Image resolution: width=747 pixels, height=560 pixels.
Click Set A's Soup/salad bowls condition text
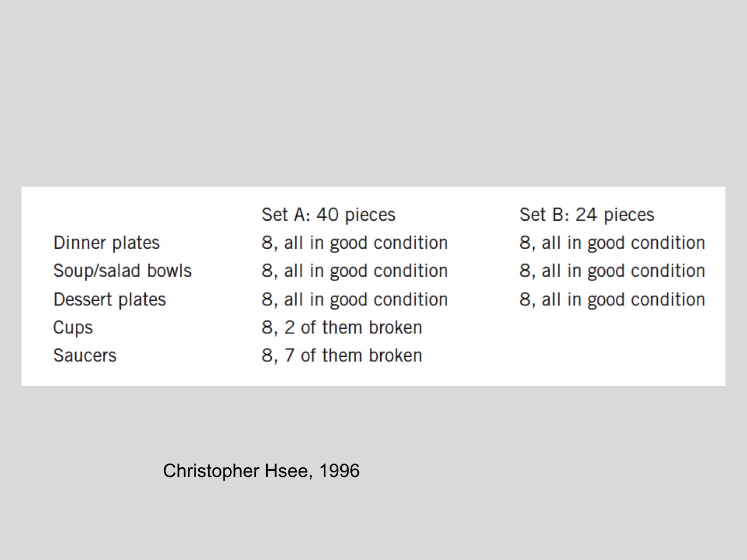pos(354,271)
